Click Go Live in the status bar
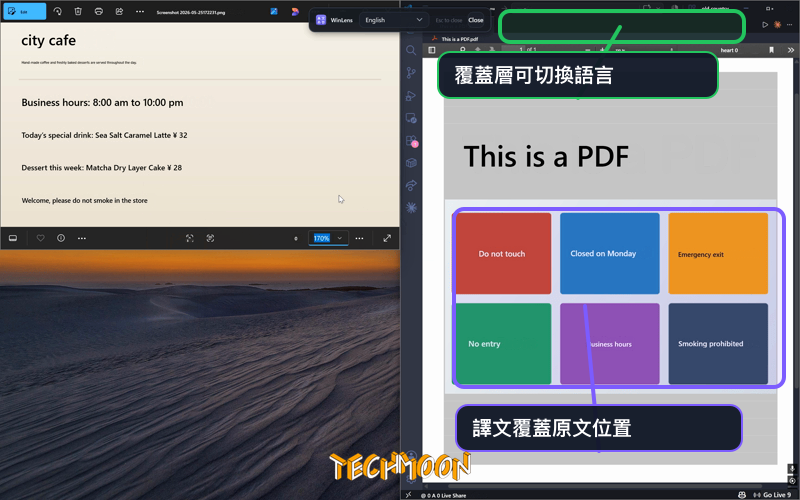800x500 pixels. pyautogui.click(x=772, y=495)
